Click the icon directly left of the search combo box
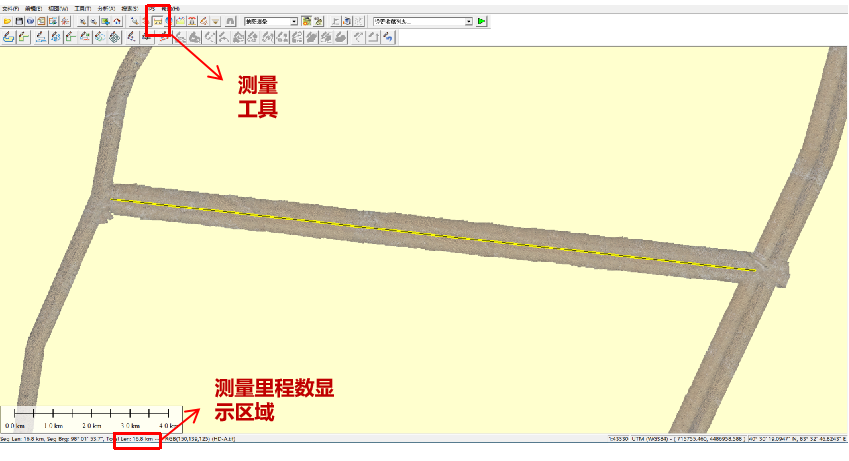This screenshot has width=849, height=461. pyautogui.click(x=359, y=21)
